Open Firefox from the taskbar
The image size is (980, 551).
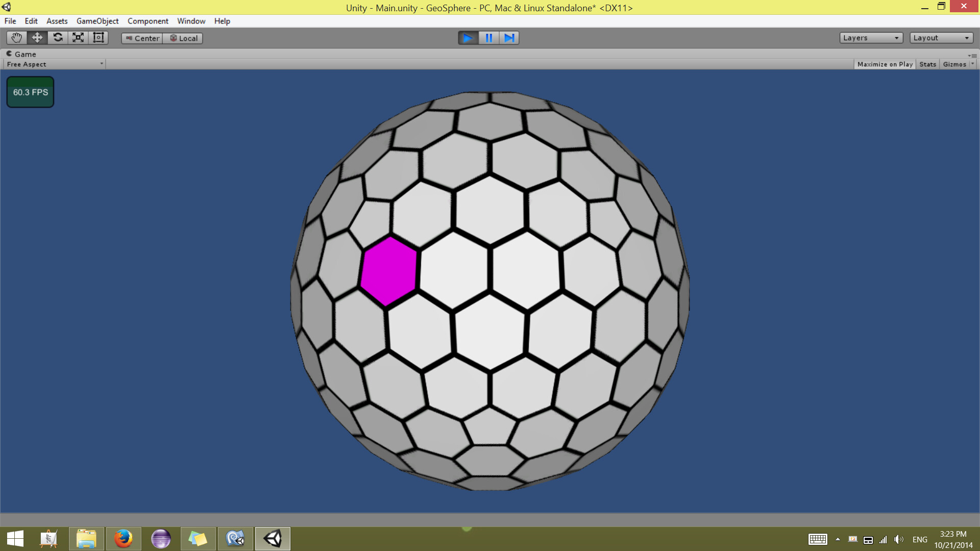click(123, 539)
